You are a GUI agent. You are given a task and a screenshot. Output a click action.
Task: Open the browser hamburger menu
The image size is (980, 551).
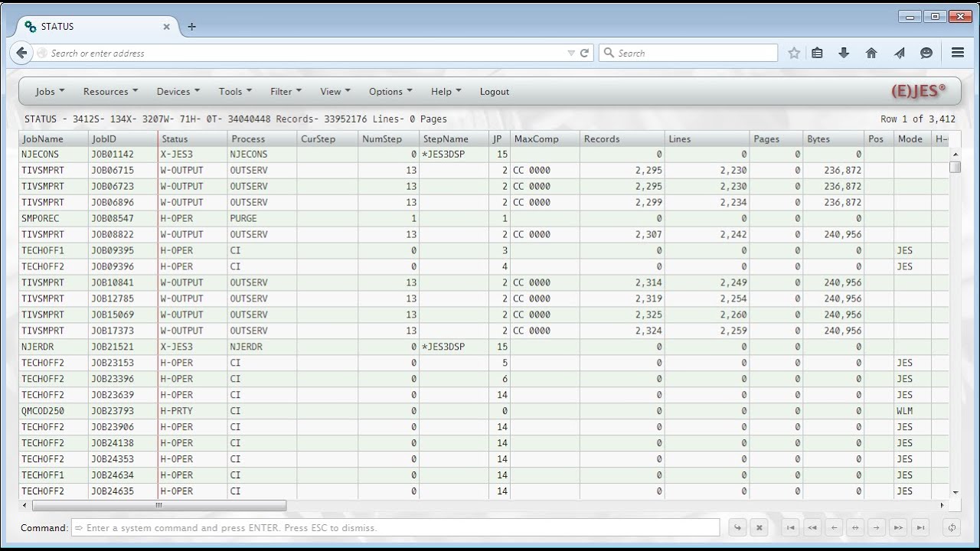point(958,53)
